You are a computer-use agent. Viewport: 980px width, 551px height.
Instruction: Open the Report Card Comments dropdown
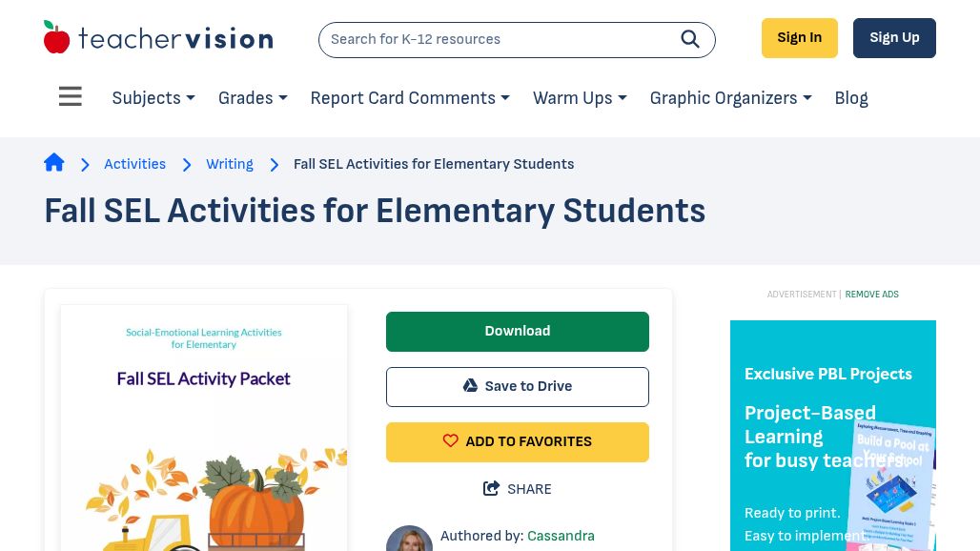(x=410, y=98)
